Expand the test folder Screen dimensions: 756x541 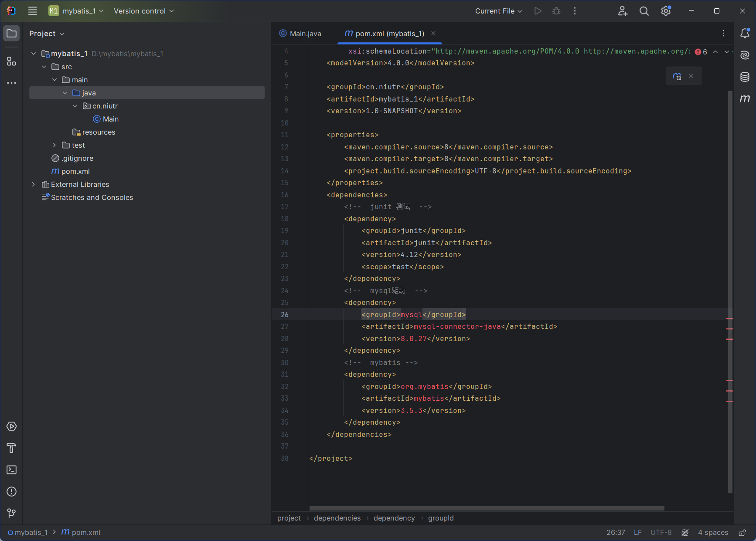[x=54, y=145]
